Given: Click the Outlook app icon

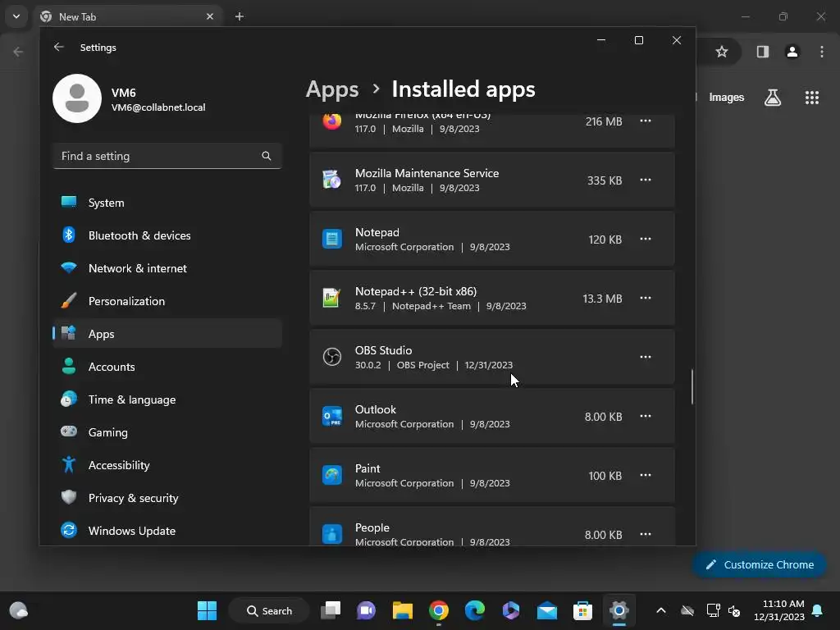Looking at the screenshot, I should 332,416.
